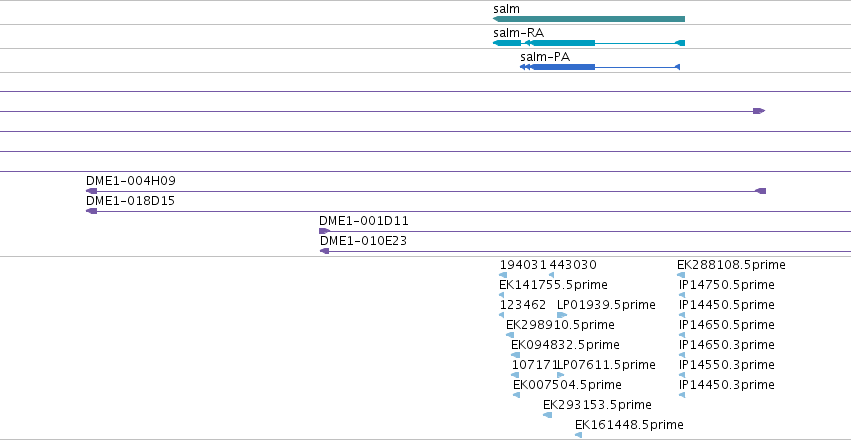Select the salm gene bar

589,19
